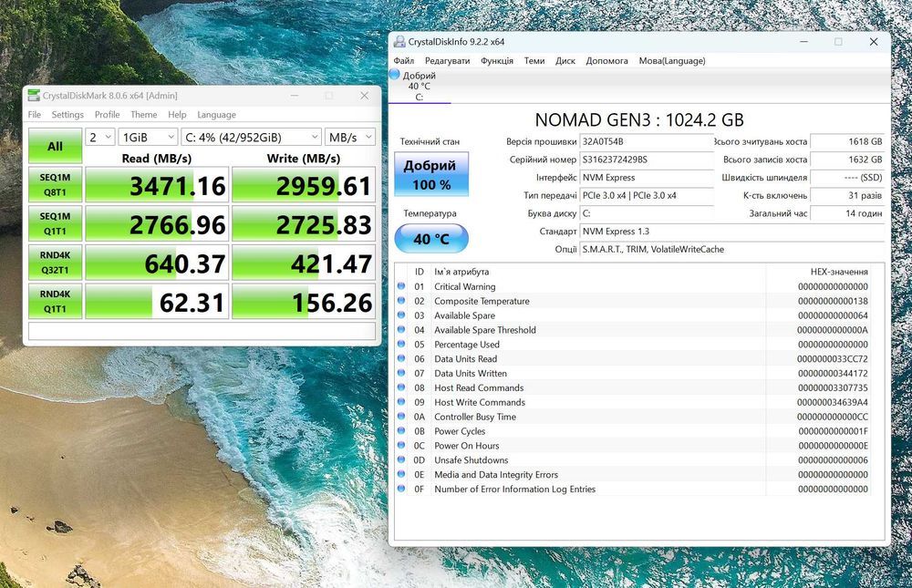The height and width of the screenshot is (588, 912).
Task: Click the HEX-значення column header
Action: pos(839,272)
